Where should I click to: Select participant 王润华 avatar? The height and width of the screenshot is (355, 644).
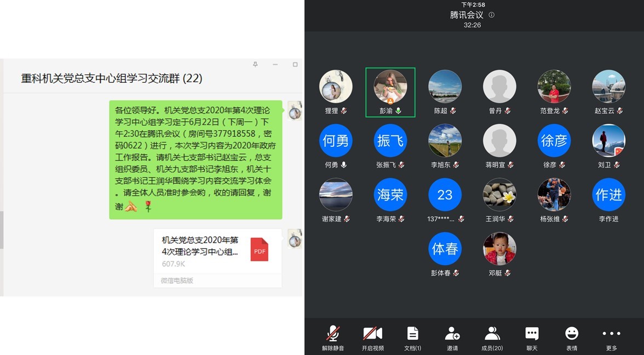pos(499,195)
